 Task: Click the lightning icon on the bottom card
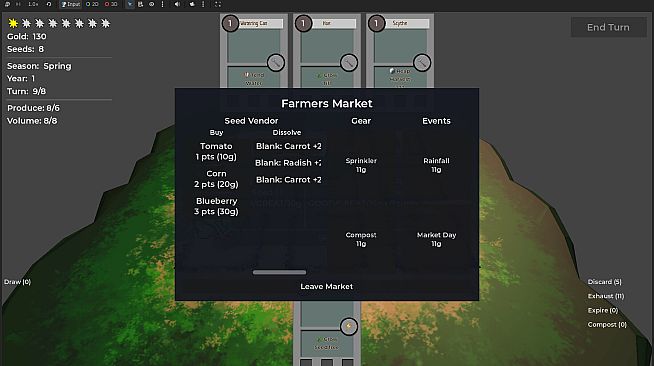point(349,326)
